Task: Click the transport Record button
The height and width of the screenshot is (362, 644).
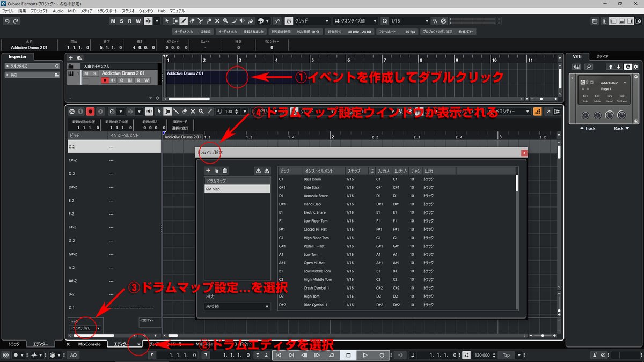Action: pyautogui.click(x=382, y=355)
